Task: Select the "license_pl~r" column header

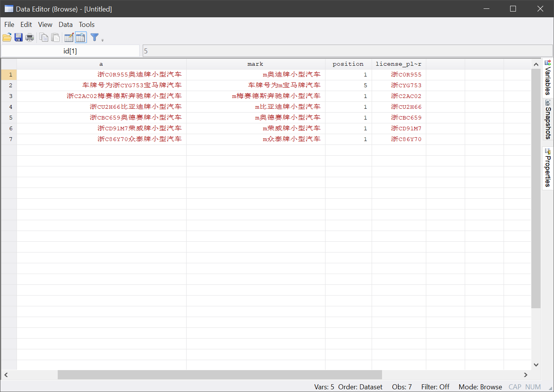Action: (x=399, y=64)
